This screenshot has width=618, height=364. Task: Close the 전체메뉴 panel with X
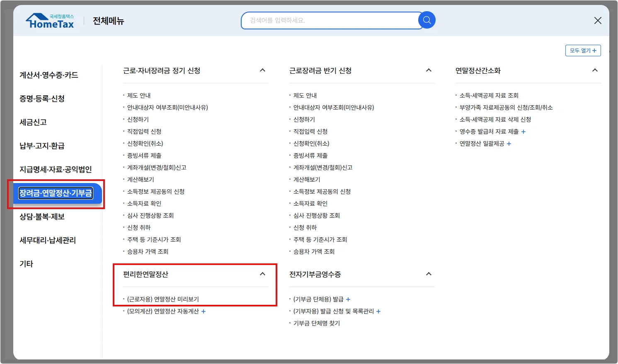pos(598,20)
